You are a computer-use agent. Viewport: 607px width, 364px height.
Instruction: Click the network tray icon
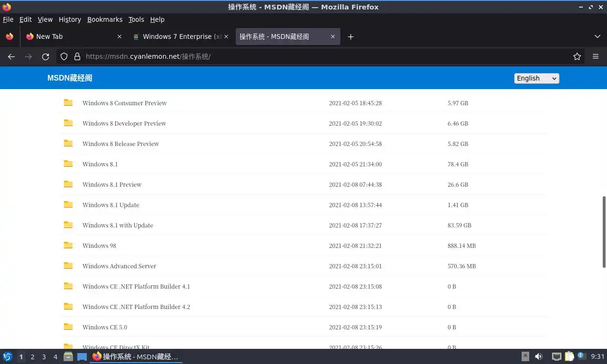557,356
